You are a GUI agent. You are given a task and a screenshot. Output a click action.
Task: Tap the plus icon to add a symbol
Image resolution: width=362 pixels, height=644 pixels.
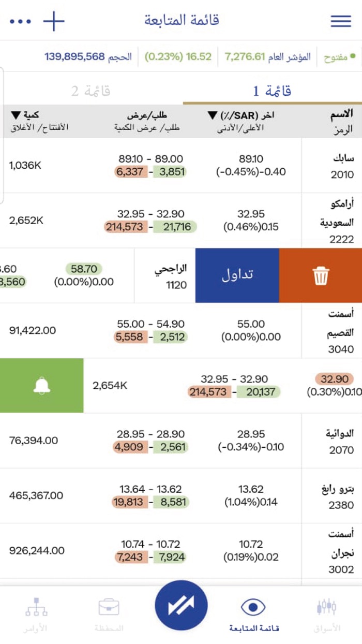(54, 20)
